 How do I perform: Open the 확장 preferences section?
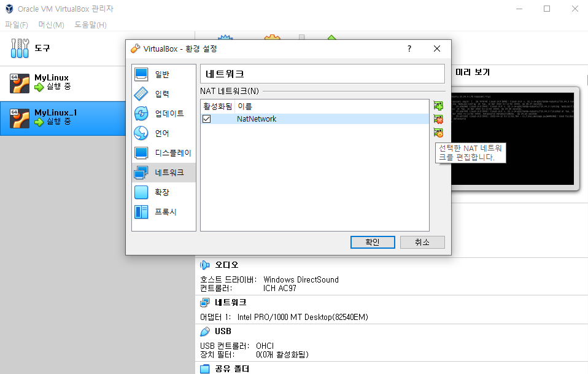pyautogui.click(x=164, y=192)
